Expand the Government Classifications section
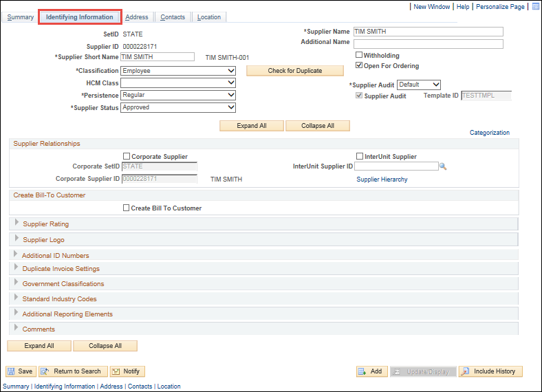Screen dimensions: 542x392 click(x=16, y=283)
